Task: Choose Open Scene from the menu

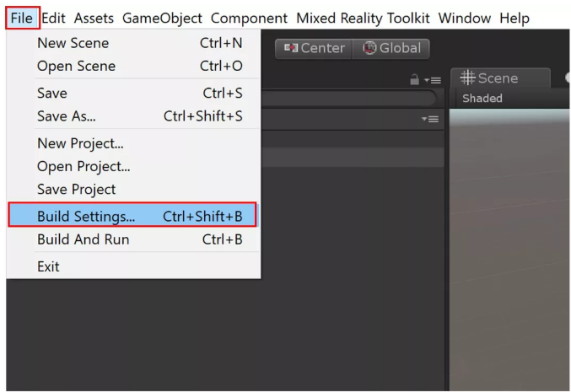Action: tap(132, 66)
